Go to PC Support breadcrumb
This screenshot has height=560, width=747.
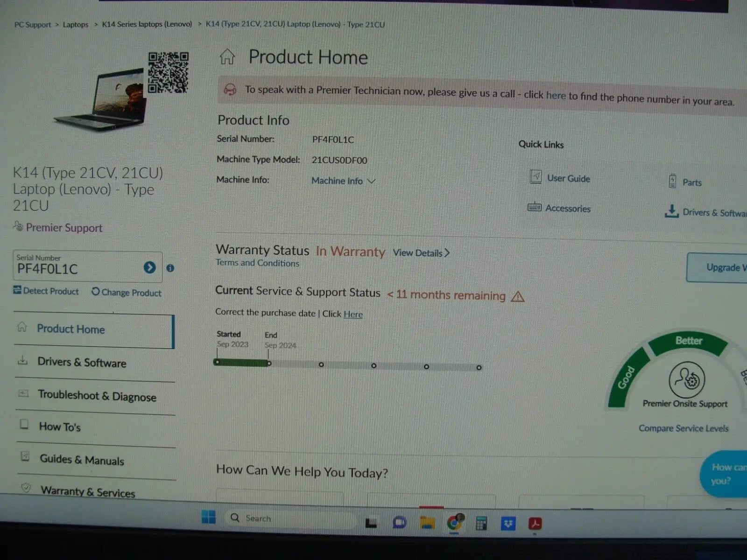coord(33,25)
